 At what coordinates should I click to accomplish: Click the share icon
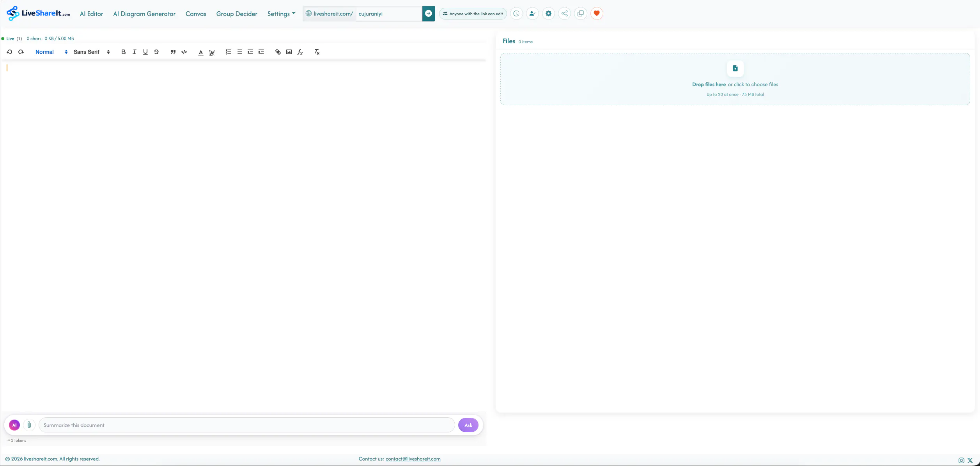click(x=564, y=14)
